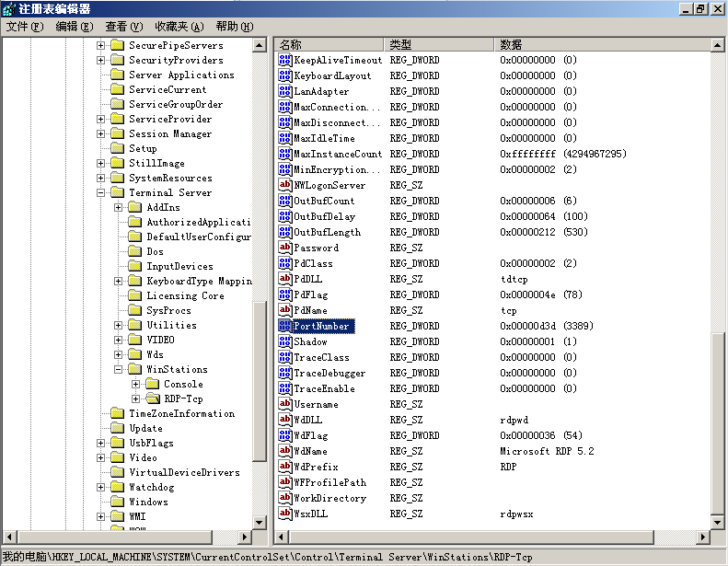Click the tree pane vertical scrollbar thumb
Screen dimensions: 728x566
point(259,381)
